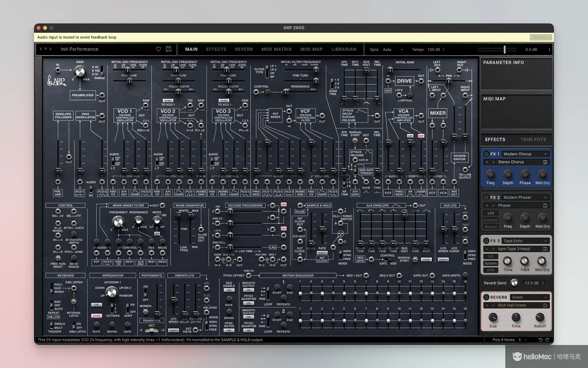Click the VIB LFO repeat button
This screenshot has width=588, height=368.
tap(53, 317)
